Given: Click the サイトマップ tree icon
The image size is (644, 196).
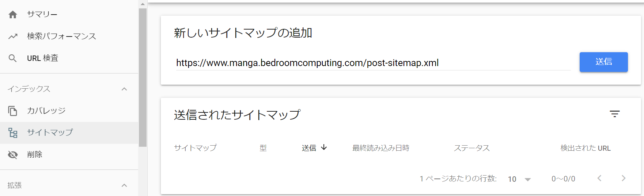Looking at the screenshot, I should tap(13, 132).
